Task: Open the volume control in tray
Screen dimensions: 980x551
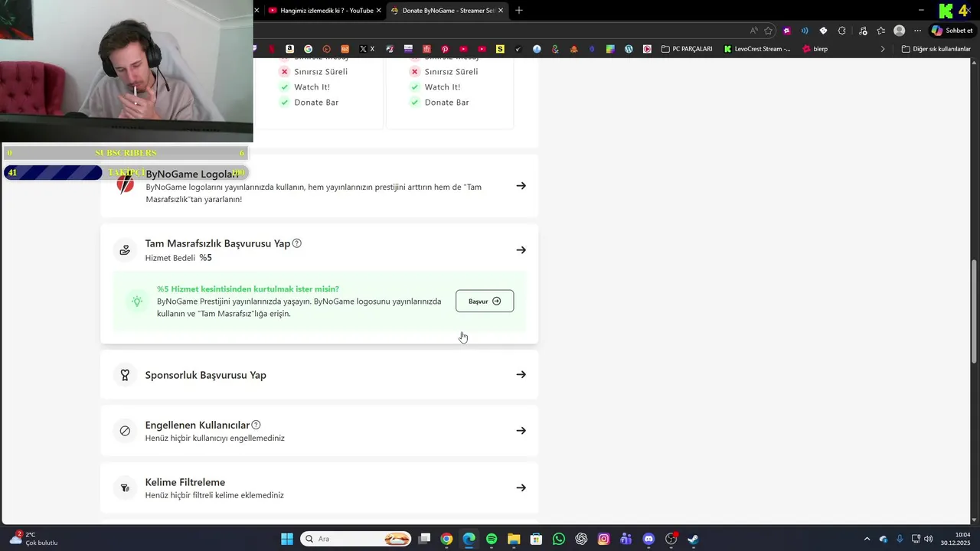Action: click(x=928, y=539)
